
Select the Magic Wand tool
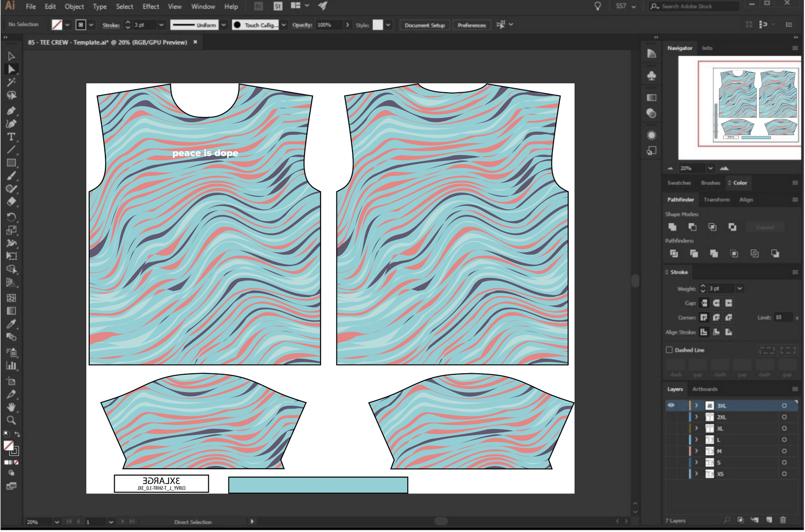(x=11, y=82)
